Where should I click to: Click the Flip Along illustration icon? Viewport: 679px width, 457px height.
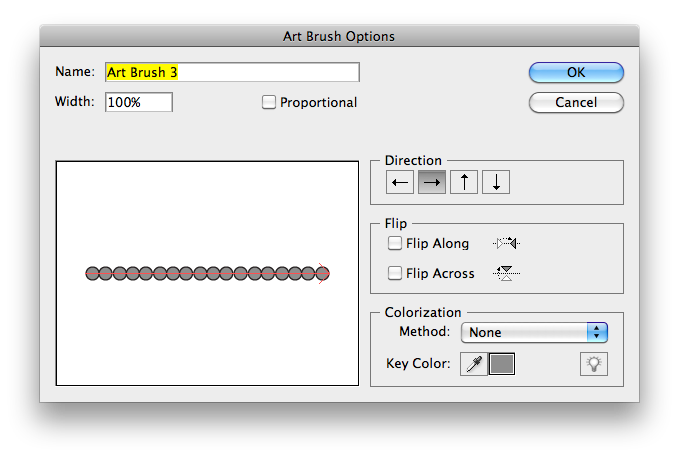[508, 243]
